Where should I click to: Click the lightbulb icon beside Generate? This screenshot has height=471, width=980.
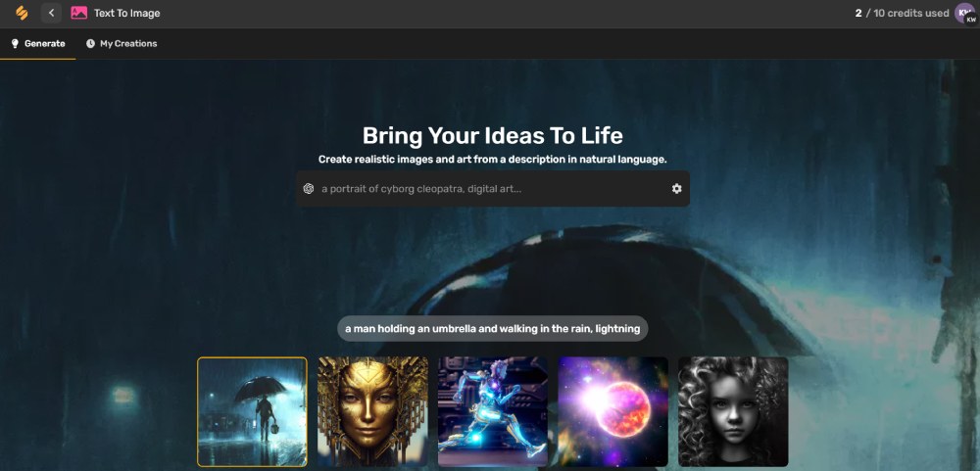point(15,44)
